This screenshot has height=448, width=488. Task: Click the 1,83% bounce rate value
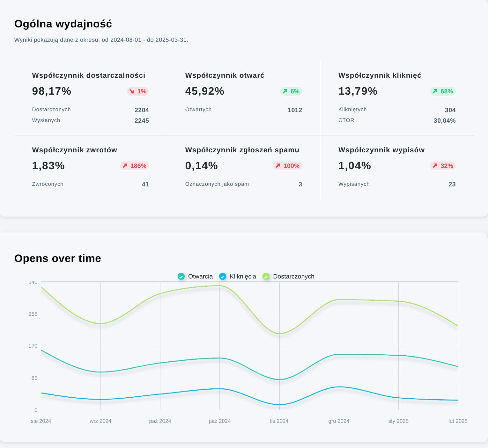pyautogui.click(x=48, y=166)
